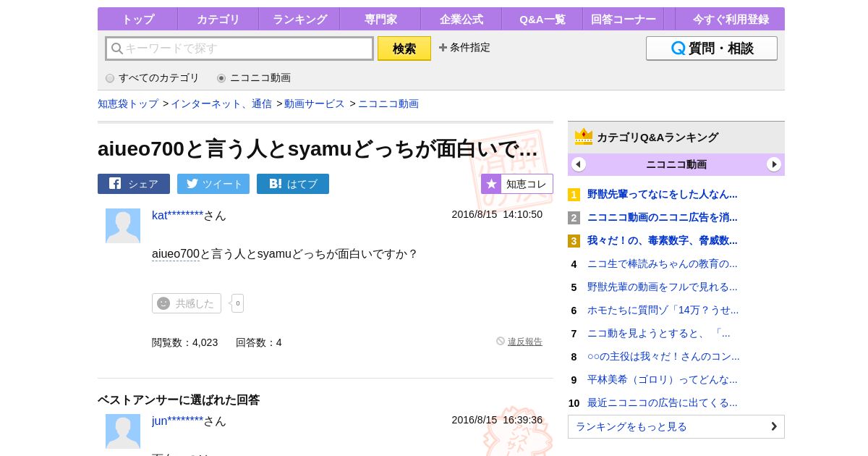The image size is (868, 456).
Task: Open the 専門家 tab
Action: point(380,20)
